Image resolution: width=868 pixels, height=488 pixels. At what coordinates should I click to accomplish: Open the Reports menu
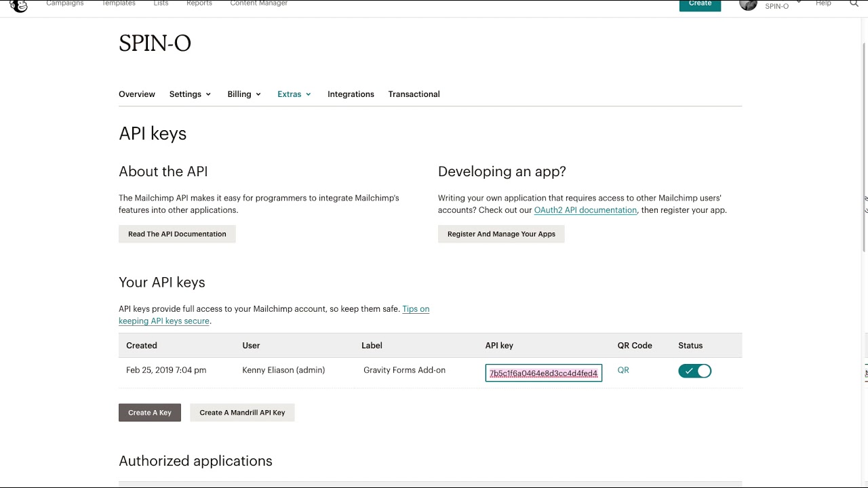pos(199,3)
